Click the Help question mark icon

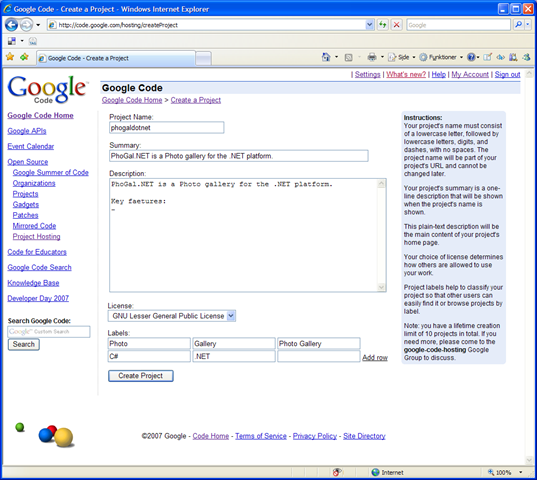pos(471,57)
